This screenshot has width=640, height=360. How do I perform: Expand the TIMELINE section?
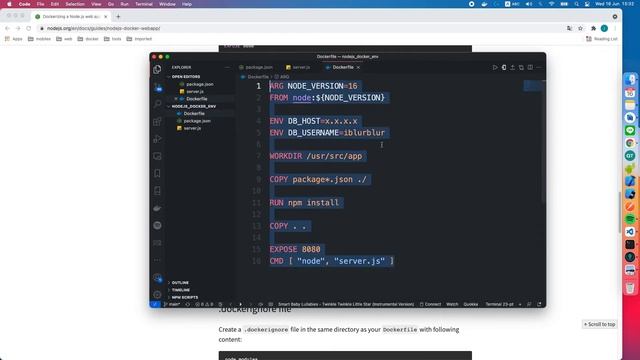coord(180,290)
